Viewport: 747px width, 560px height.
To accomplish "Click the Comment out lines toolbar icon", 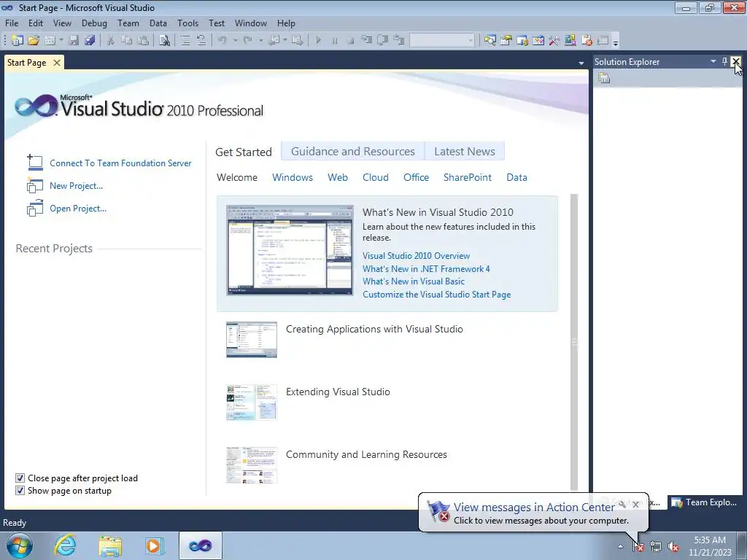I will [x=185, y=41].
